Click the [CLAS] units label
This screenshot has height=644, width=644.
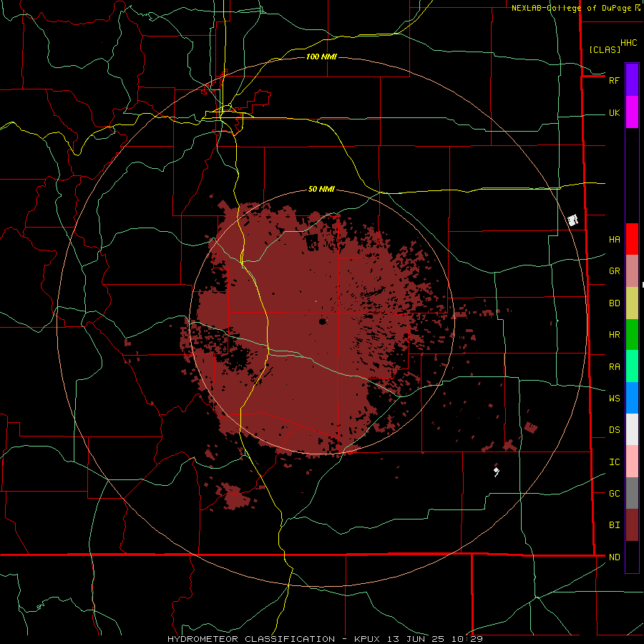(605, 49)
